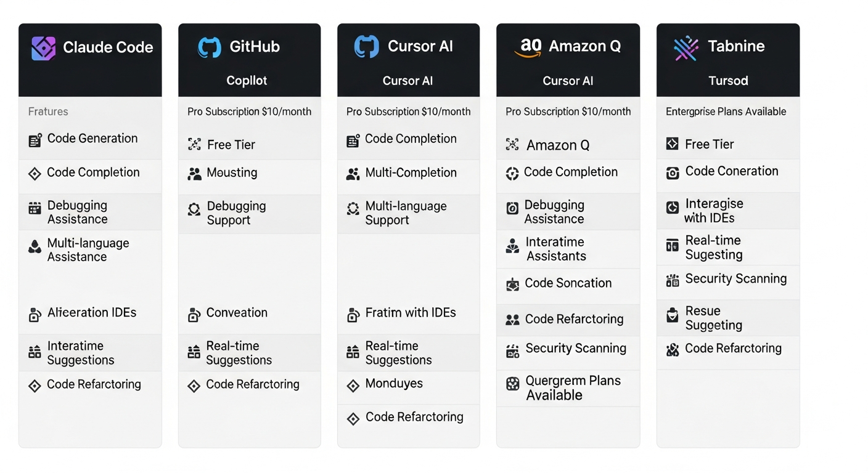Screen dimensions: 868x473
Task: Click the Interagise with IDEs icon
Action: [673, 208]
